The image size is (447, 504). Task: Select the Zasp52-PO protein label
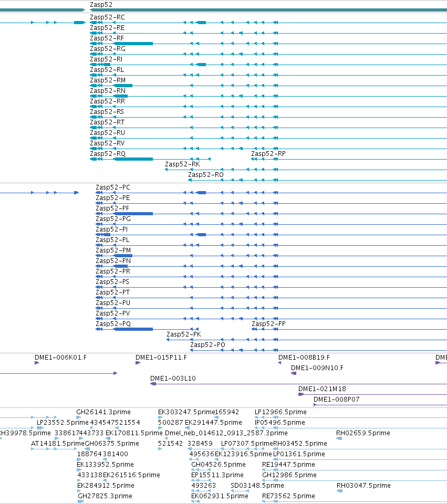click(208, 345)
